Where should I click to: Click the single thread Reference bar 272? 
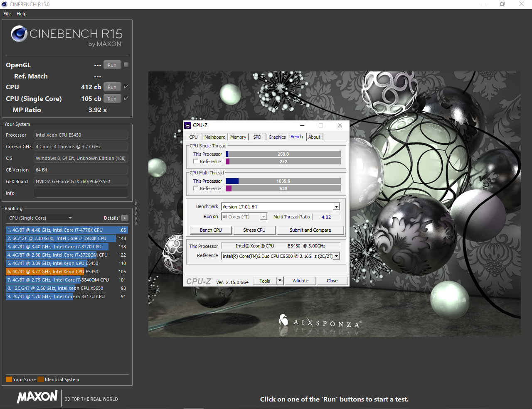click(283, 162)
